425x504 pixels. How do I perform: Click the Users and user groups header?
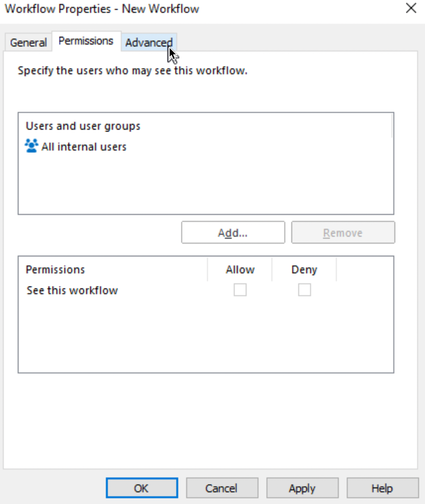[x=83, y=126]
